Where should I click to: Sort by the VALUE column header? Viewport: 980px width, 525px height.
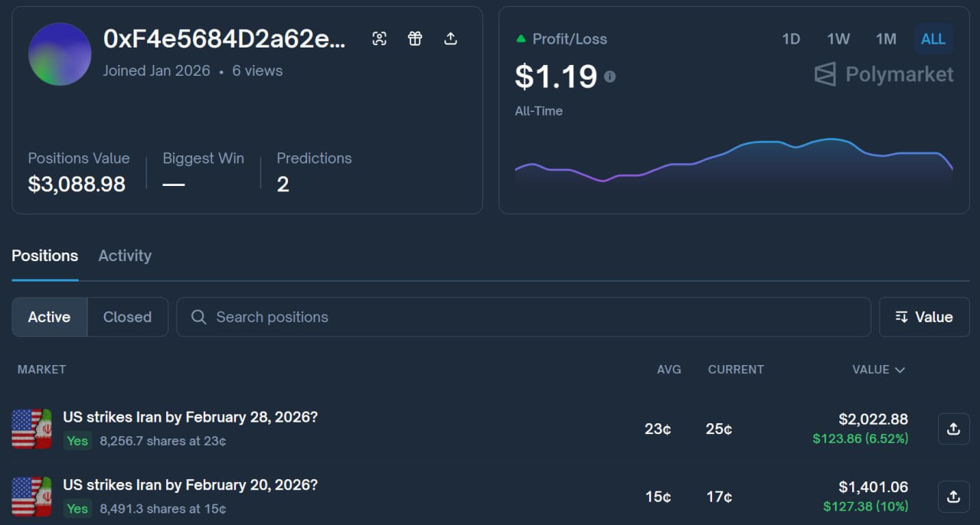(x=877, y=370)
